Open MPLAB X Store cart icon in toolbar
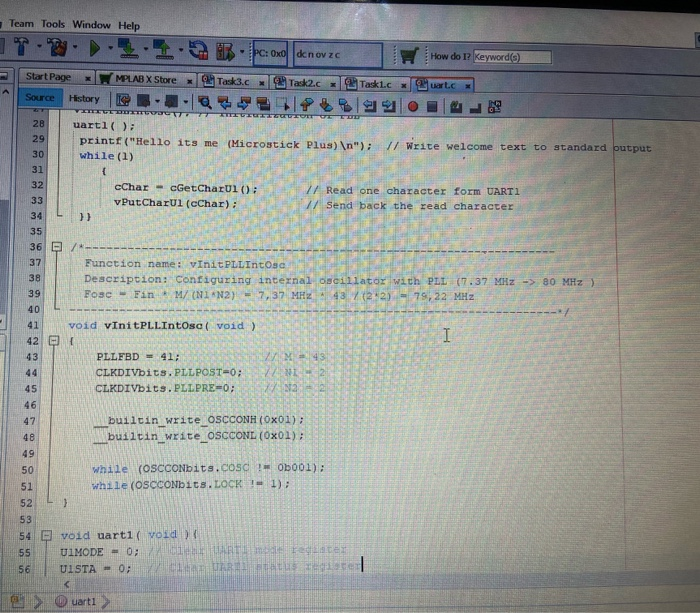 pos(408,56)
